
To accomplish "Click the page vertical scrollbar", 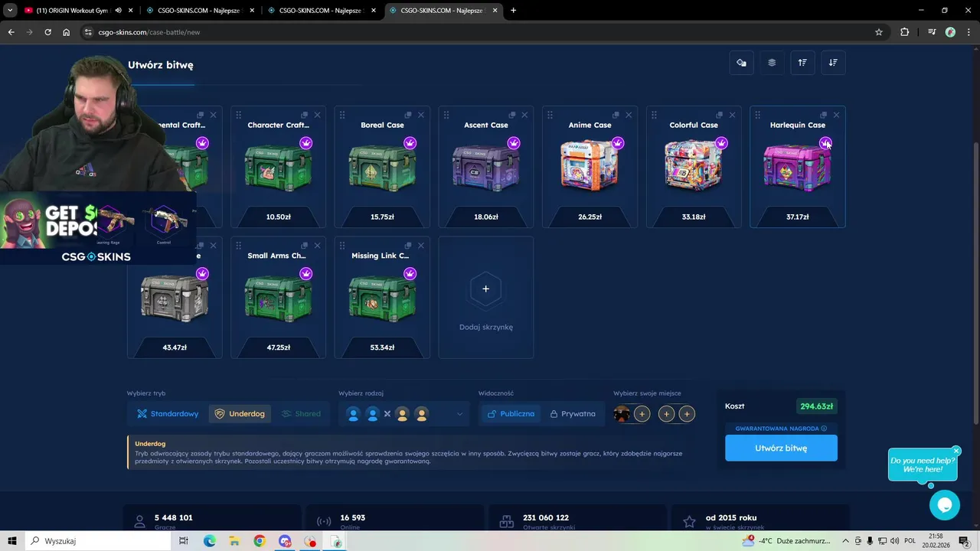I will click(975, 283).
